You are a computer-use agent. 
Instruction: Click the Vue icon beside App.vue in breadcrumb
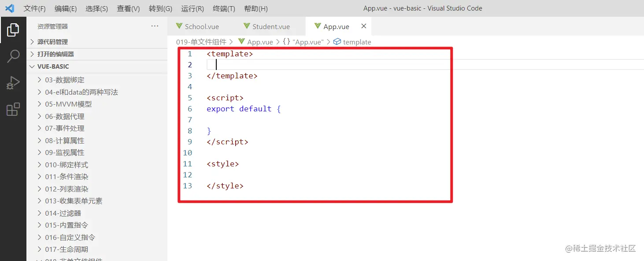tap(241, 42)
